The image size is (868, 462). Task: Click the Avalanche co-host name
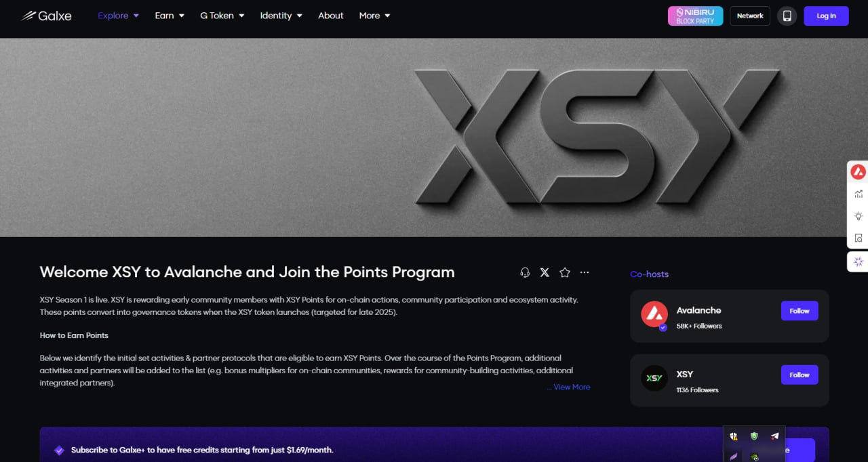(698, 310)
